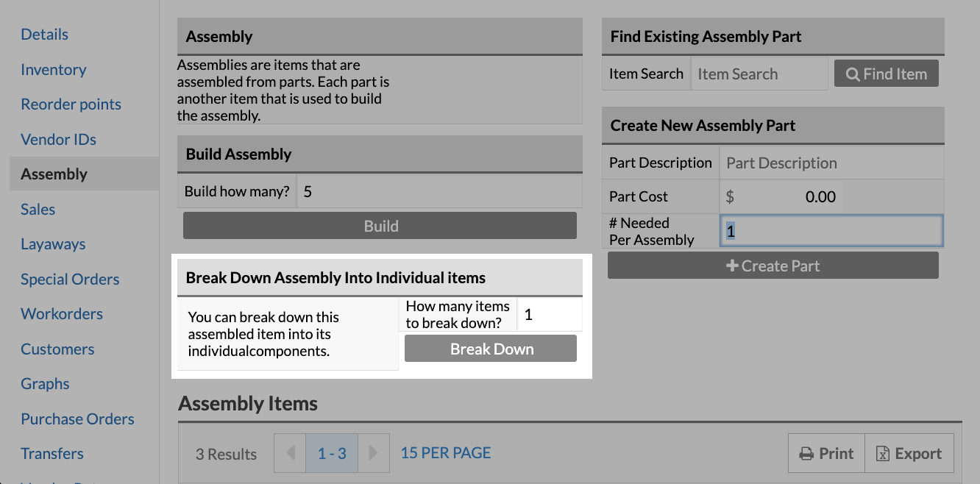Viewport: 980px width, 484px height.
Task: Open the 15 PER PAGE setting
Action: point(445,453)
